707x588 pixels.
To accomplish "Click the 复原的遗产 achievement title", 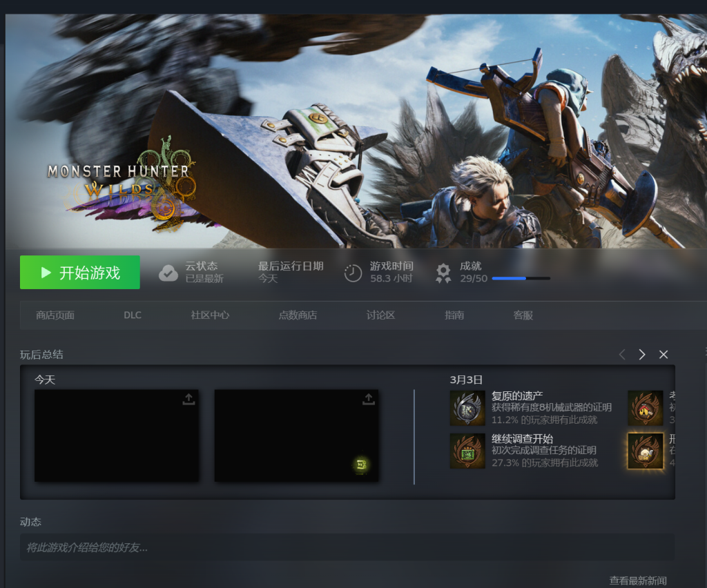I will [x=517, y=396].
